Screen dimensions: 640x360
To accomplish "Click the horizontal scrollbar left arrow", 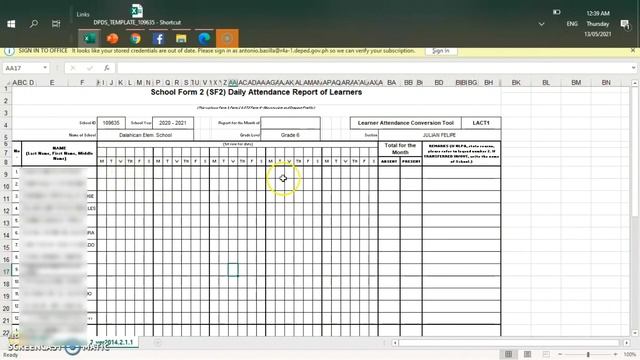I will point(395,343).
